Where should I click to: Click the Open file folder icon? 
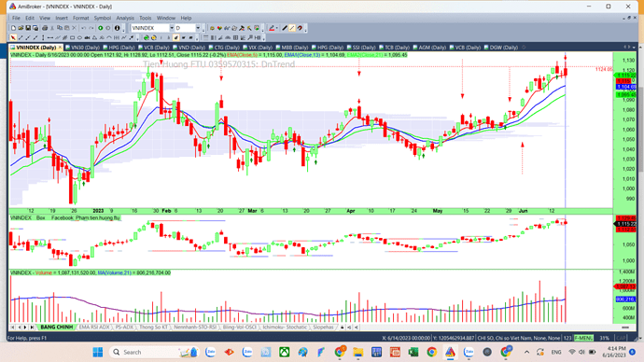point(21,28)
